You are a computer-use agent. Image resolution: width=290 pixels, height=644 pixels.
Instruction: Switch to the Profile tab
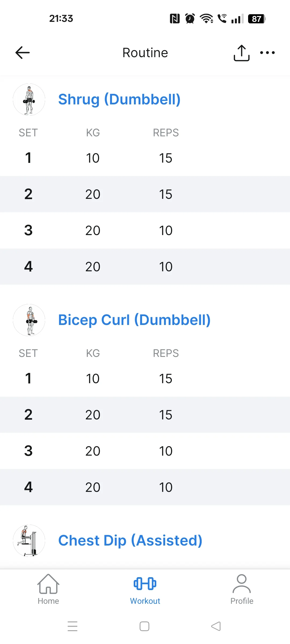coord(242,590)
